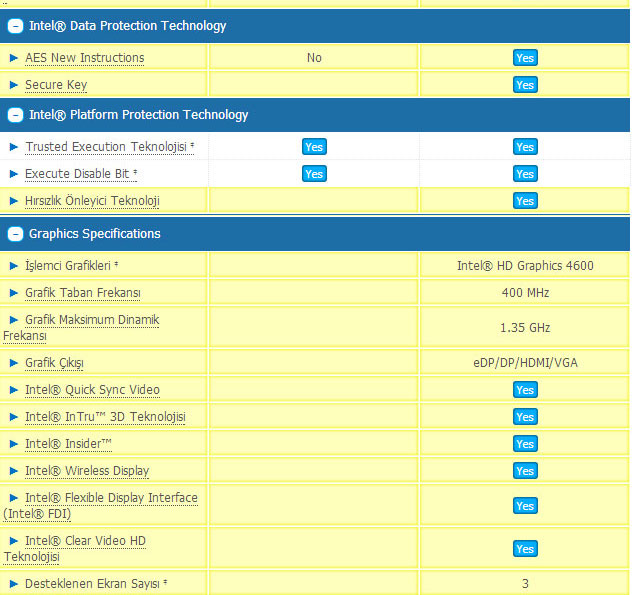Expand the Execute Disable Bit arrow
The image size is (632, 595).
point(14,174)
